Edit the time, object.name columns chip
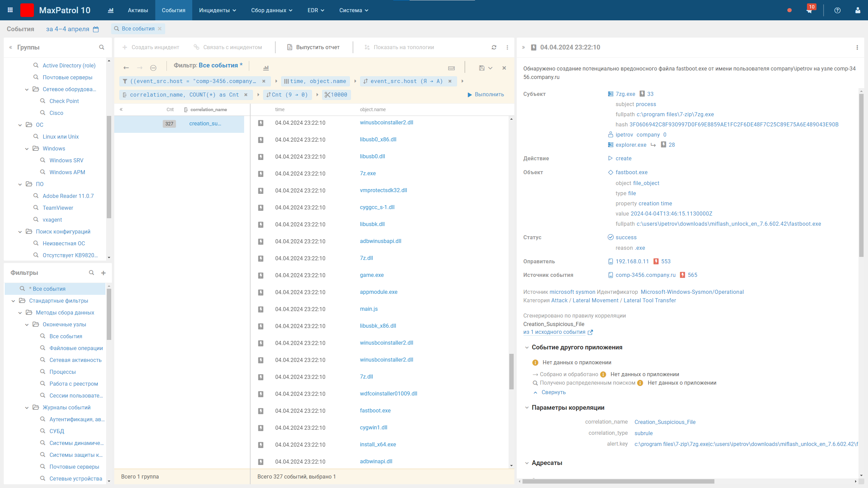The width and height of the screenshot is (868, 488). click(315, 81)
